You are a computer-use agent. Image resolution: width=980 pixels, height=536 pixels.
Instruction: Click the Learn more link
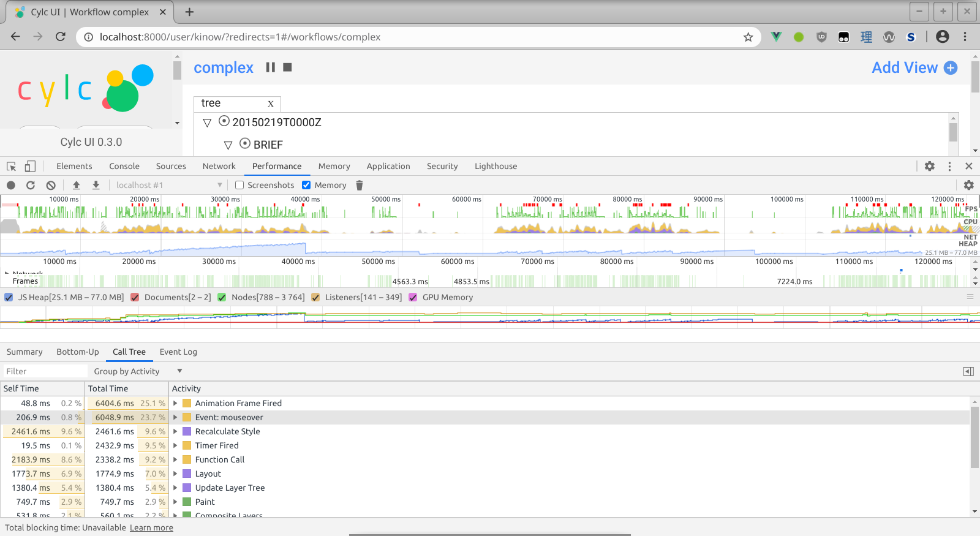tap(151, 527)
